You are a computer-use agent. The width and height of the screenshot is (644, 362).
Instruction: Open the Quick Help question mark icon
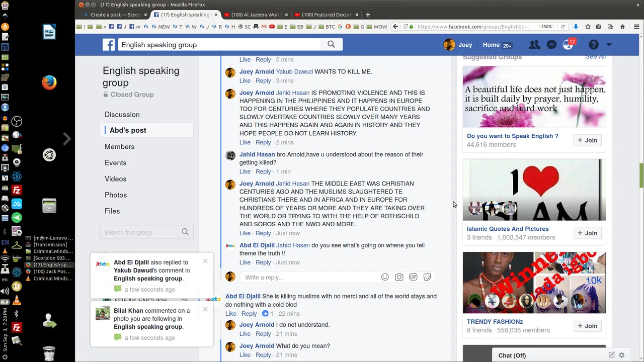tap(594, 45)
